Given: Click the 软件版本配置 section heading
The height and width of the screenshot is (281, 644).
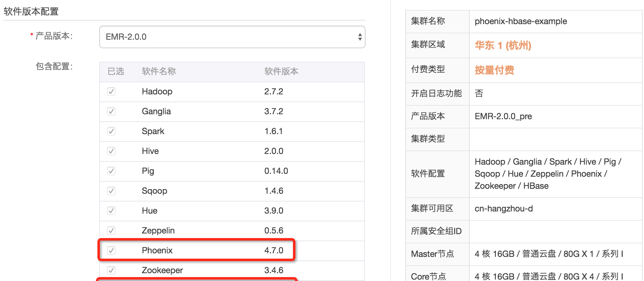Looking at the screenshot, I should click(31, 12).
